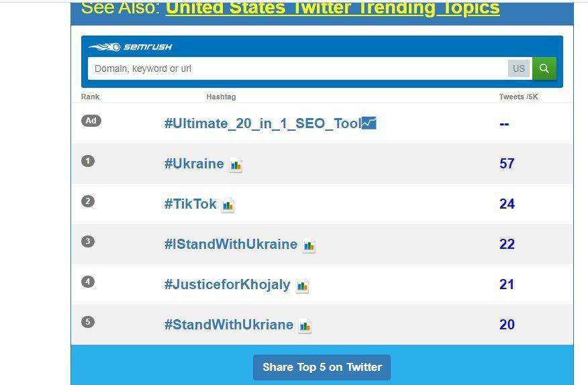Open the chart icon beside #StandWithUkriane

[305, 326]
